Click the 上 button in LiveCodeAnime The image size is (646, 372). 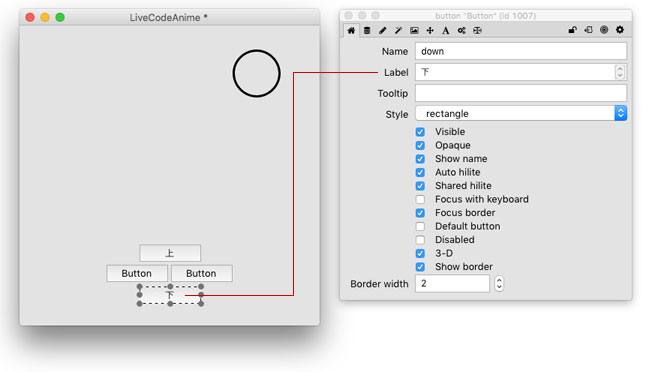(170, 253)
